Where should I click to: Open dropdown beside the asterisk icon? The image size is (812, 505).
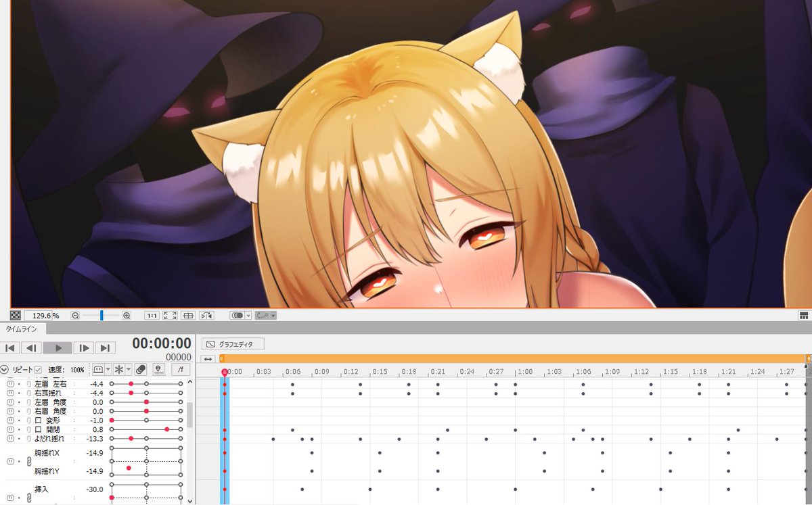pos(129,370)
